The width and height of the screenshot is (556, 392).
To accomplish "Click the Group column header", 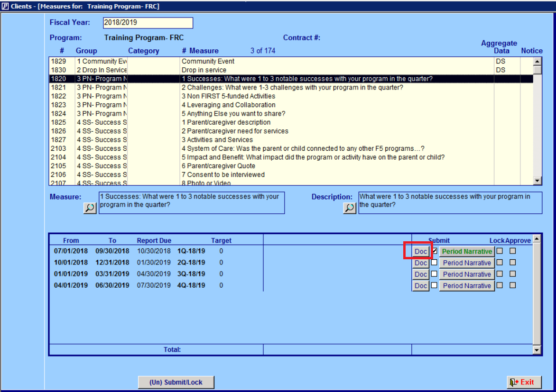I will 86,51.
